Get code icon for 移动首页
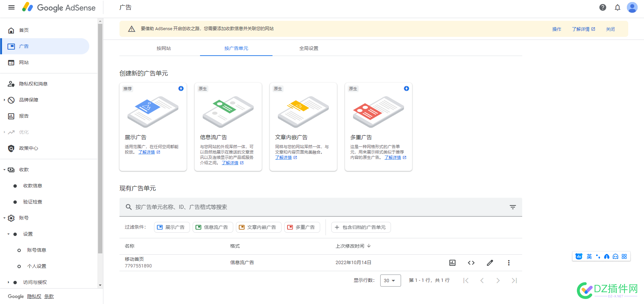The image size is (644, 304). (x=471, y=263)
